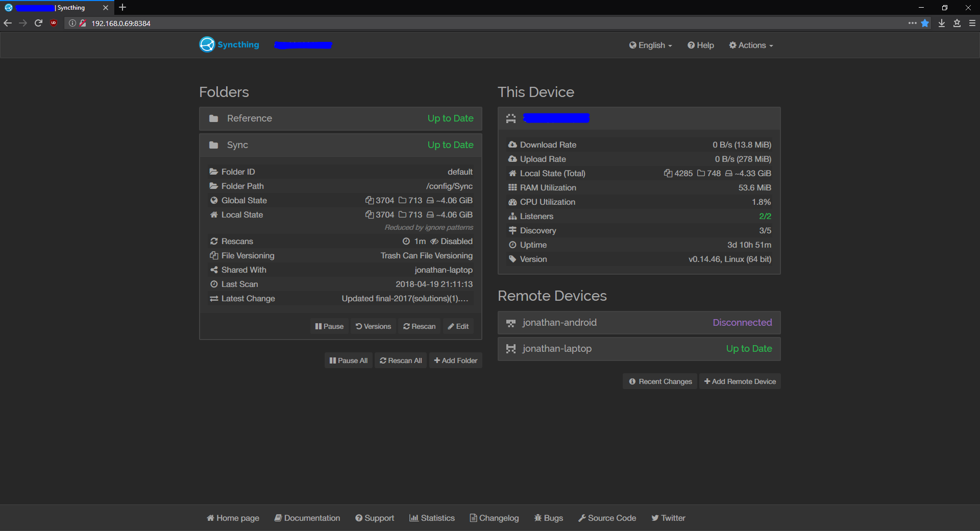This screenshot has height=531, width=980.
Task: Open the Changelog footer link
Action: tap(494, 518)
